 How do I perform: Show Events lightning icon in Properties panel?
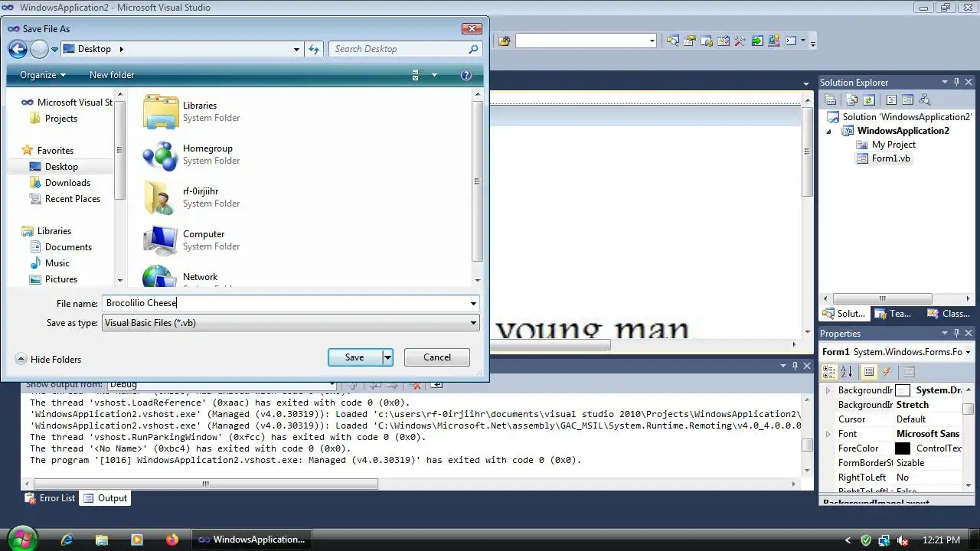887,372
